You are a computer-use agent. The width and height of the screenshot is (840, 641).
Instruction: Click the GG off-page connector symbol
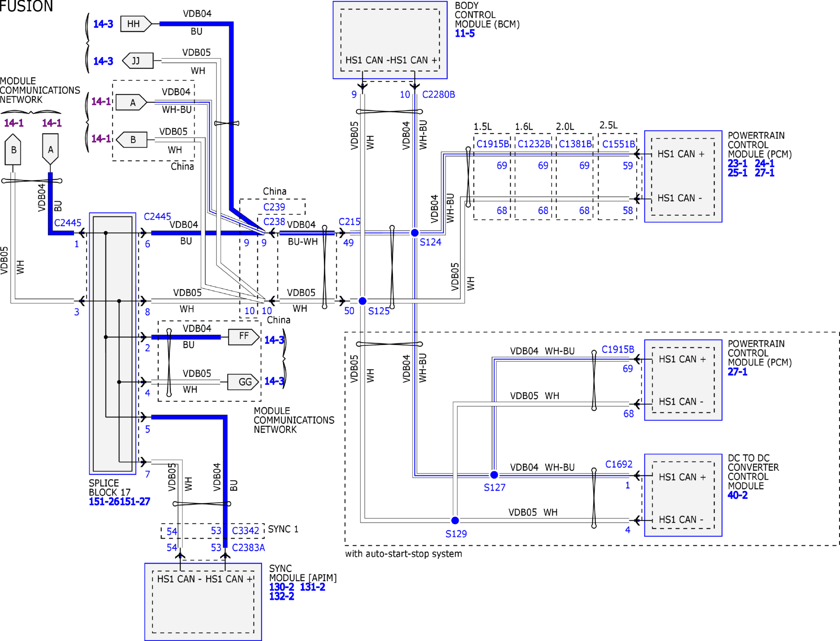coord(243,382)
